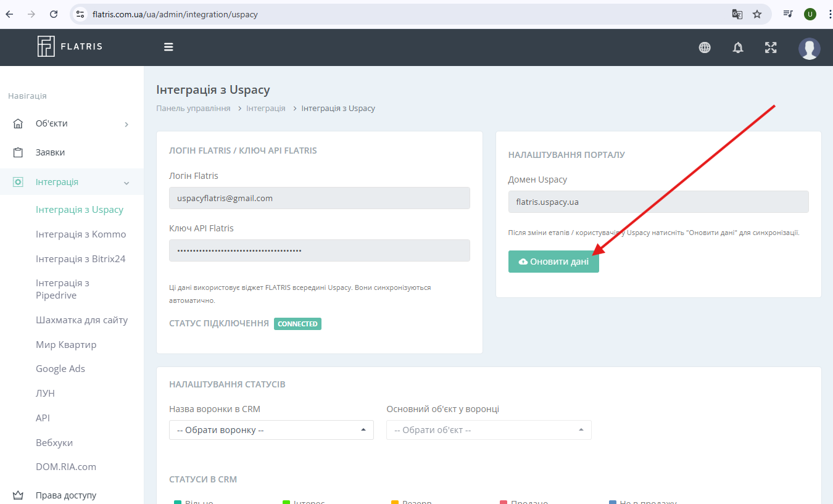This screenshot has width=833, height=504.
Task: Open the user profile avatar
Action: tap(809, 48)
